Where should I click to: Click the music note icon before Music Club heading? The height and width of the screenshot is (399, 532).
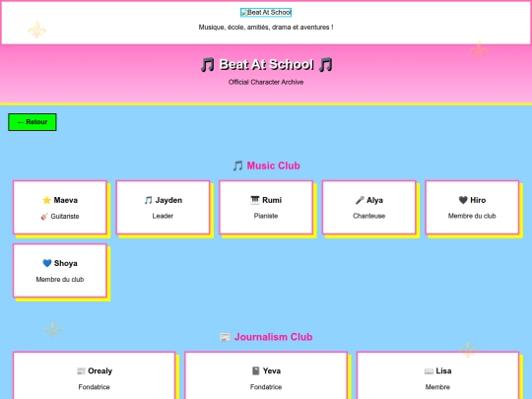pyautogui.click(x=237, y=166)
